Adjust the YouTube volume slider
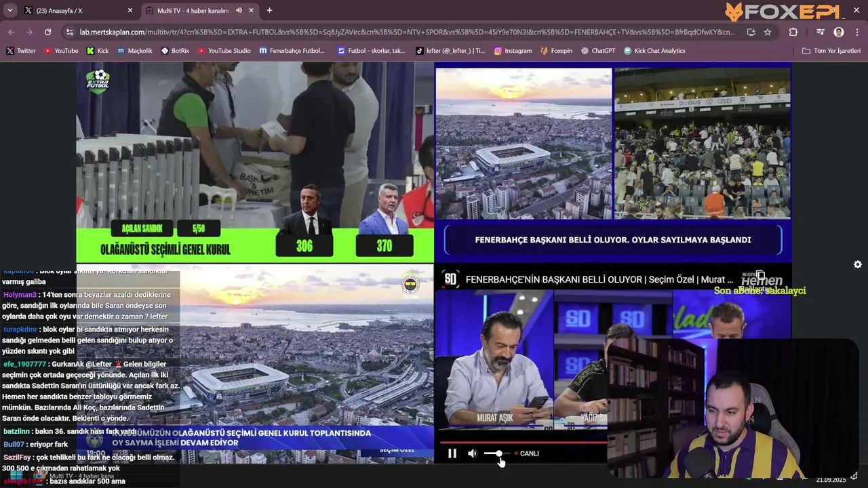 click(x=497, y=453)
